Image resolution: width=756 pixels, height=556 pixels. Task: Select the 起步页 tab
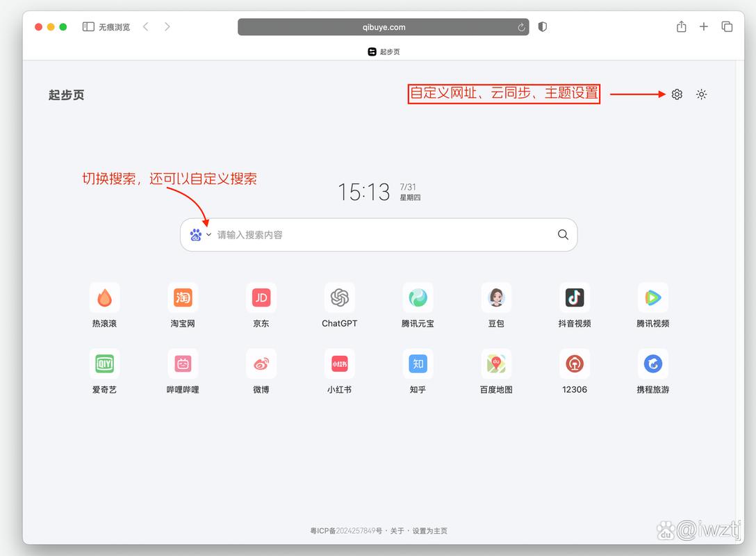coord(384,51)
